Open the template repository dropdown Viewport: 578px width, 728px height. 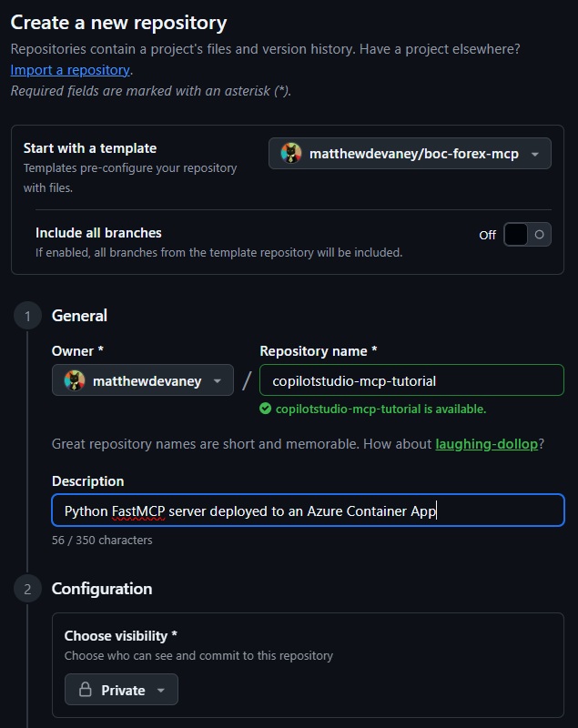(410, 154)
